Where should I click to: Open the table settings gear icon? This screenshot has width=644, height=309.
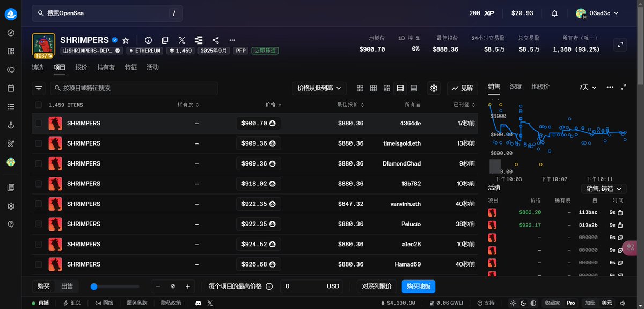(434, 88)
